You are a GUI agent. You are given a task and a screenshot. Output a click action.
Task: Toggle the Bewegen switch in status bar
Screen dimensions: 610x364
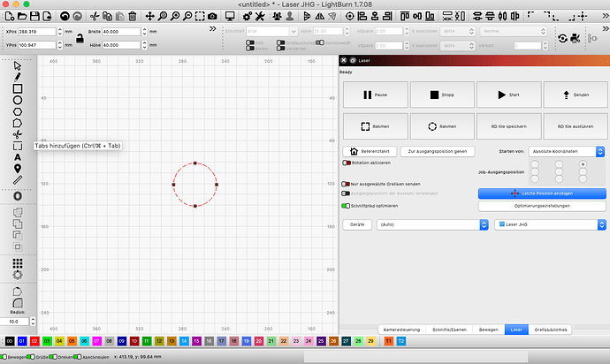[4, 357]
